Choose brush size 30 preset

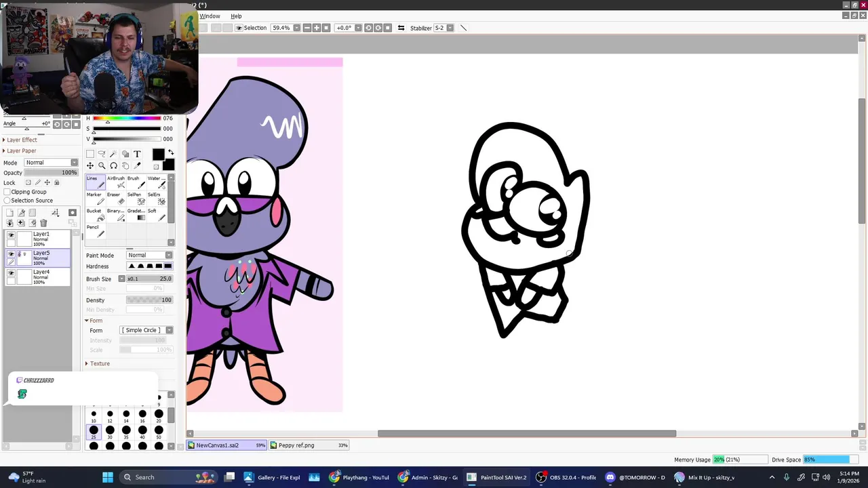[x=110, y=431]
